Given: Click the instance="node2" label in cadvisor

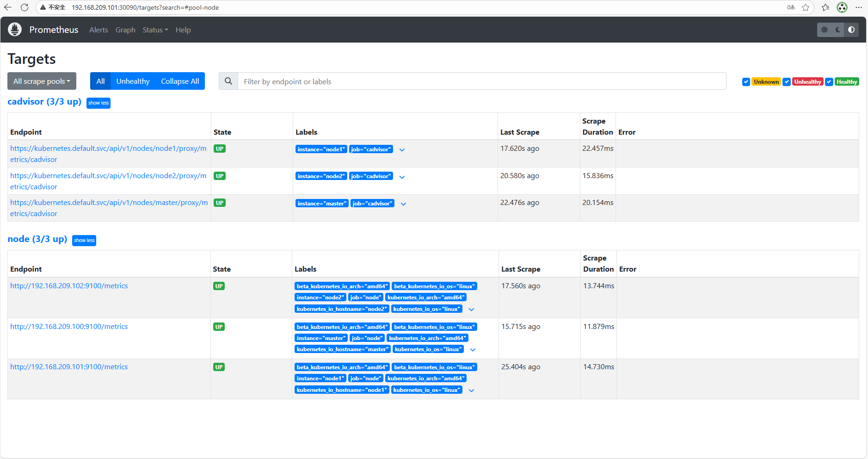Looking at the screenshot, I should (x=321, y=176).
